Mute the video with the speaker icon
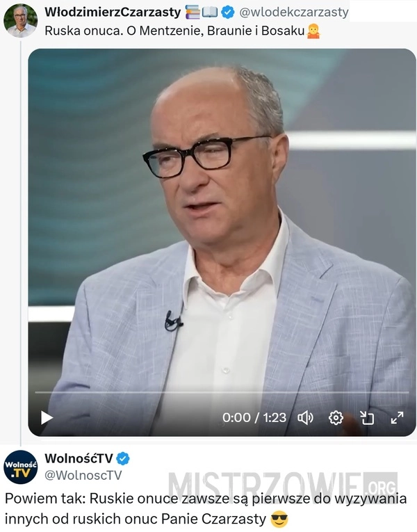This screenshot has width=417, height=532. click(x=305, y=418)
